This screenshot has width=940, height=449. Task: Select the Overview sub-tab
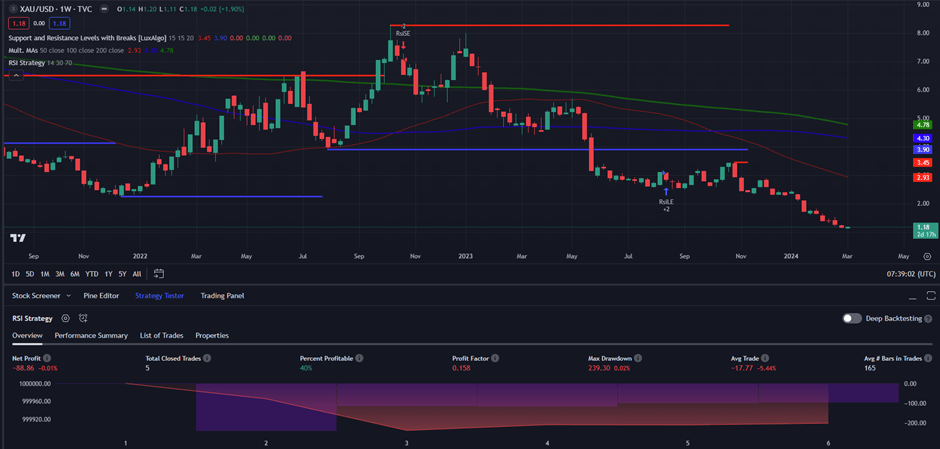(27, 336)
